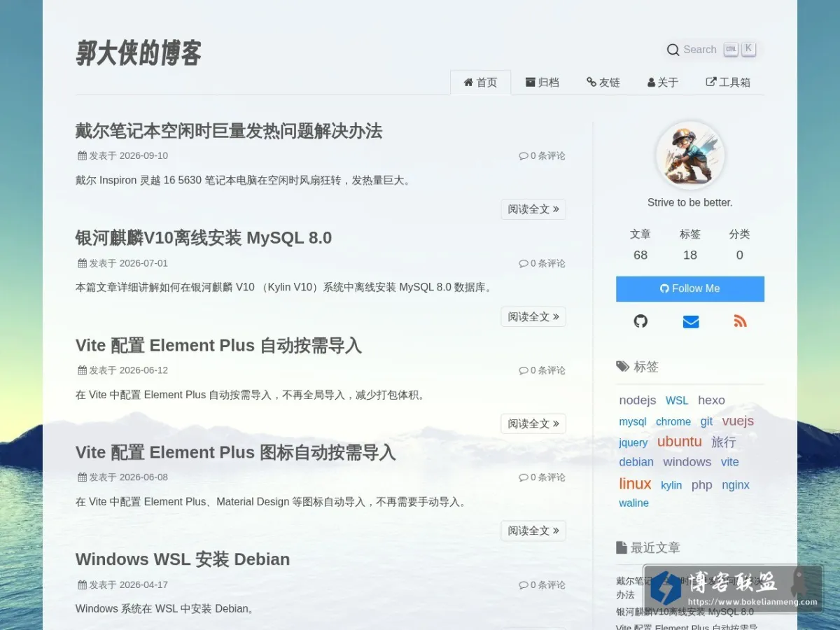This screenshot has width=840, height=630.
Task: Open the 友链 friend links menu item
Action: click(x=603, y=83)
